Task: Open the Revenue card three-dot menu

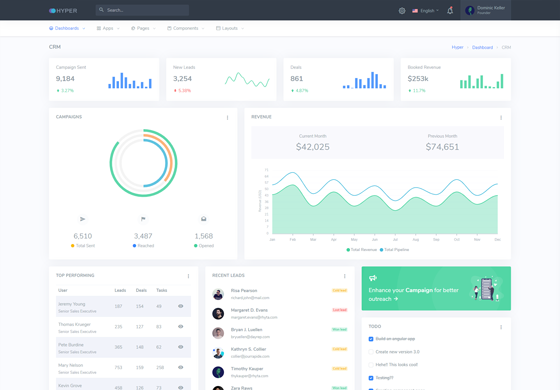Action: tap(501, 118)
